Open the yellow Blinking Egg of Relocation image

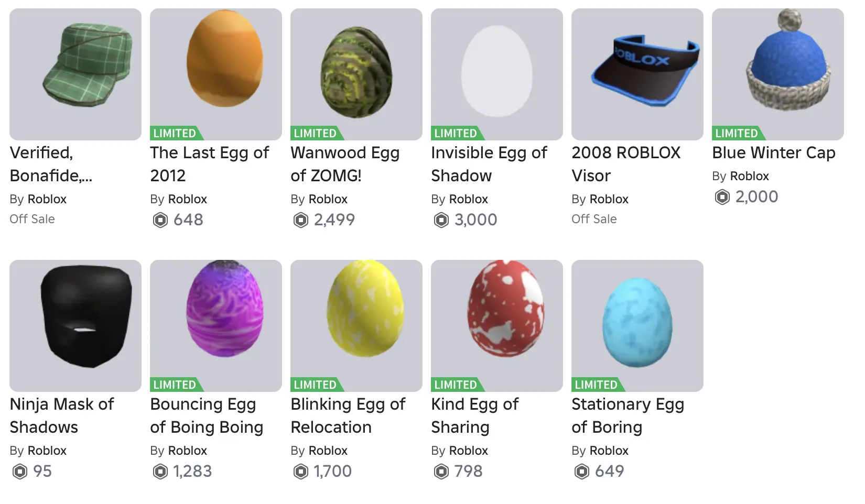(356, 326)
